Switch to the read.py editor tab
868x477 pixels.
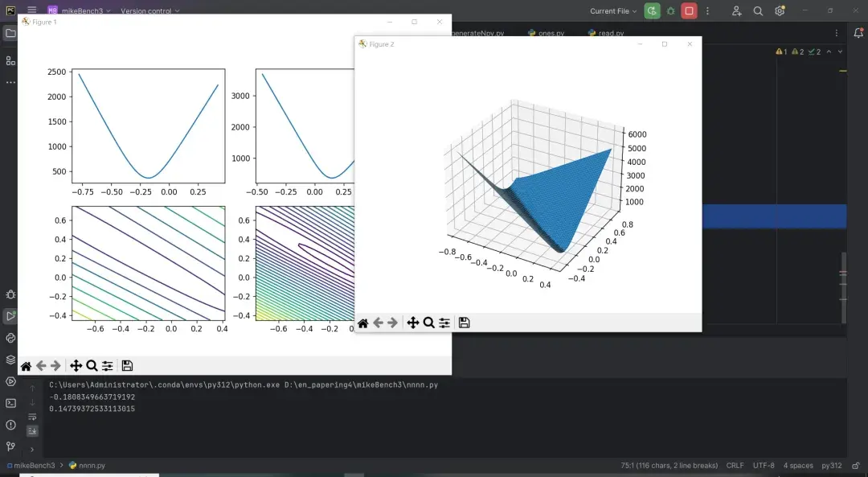pyautogui.click(x=606, y=33)
